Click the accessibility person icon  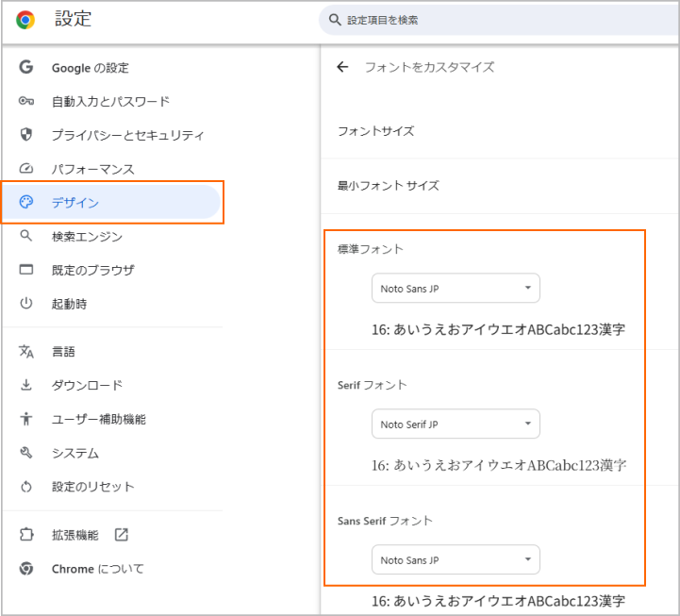[26, 419]
